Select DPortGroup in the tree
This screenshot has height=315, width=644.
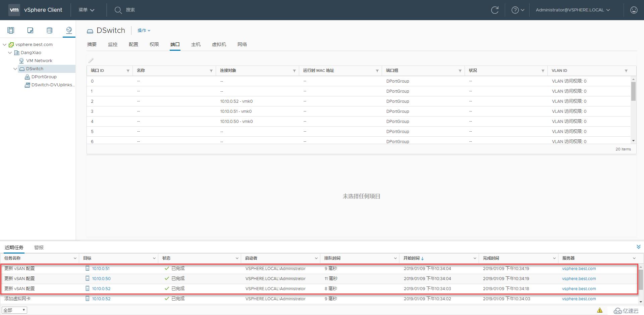(x=44, y=77)
